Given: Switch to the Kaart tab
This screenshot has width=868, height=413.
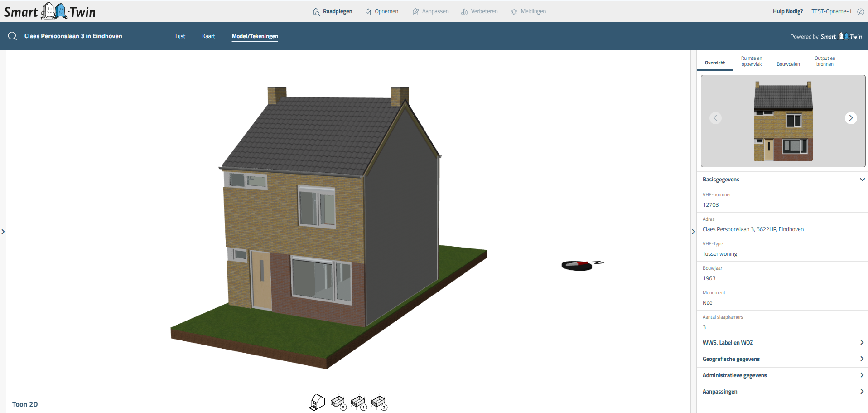Looking at the screenshot, I should (208, 36).
